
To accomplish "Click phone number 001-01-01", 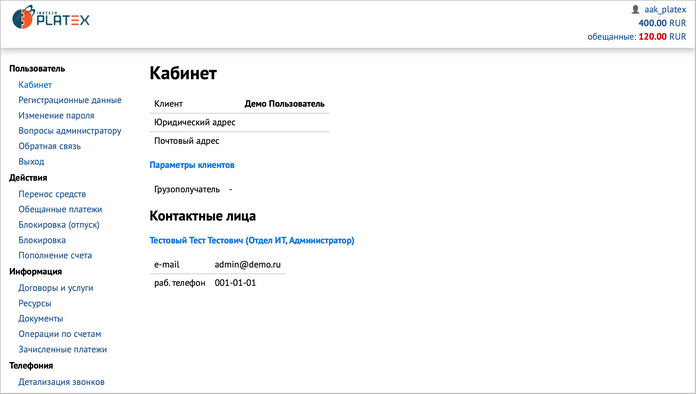I will [235, 283].
